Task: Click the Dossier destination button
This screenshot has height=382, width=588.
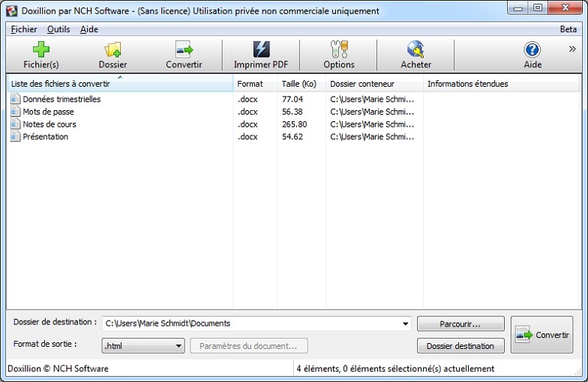Action: coord(460,346)
